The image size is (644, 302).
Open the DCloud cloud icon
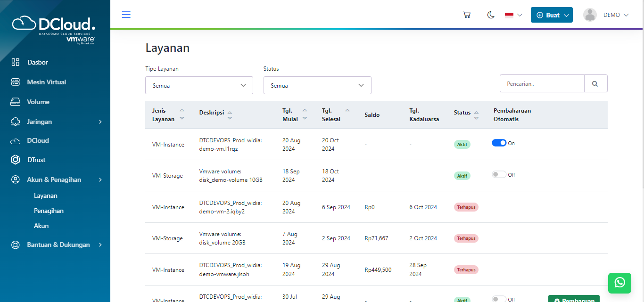[15, 140]
